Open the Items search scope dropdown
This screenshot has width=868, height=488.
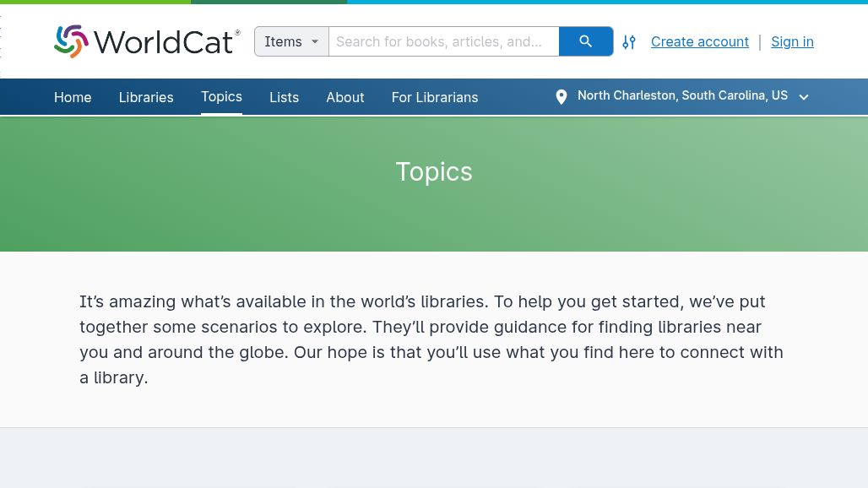[291, 41]
